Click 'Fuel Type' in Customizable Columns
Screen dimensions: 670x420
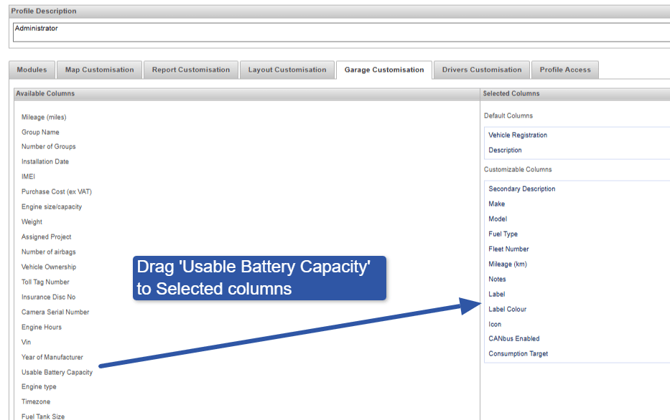pyautogui.click(x=503, y=234)
